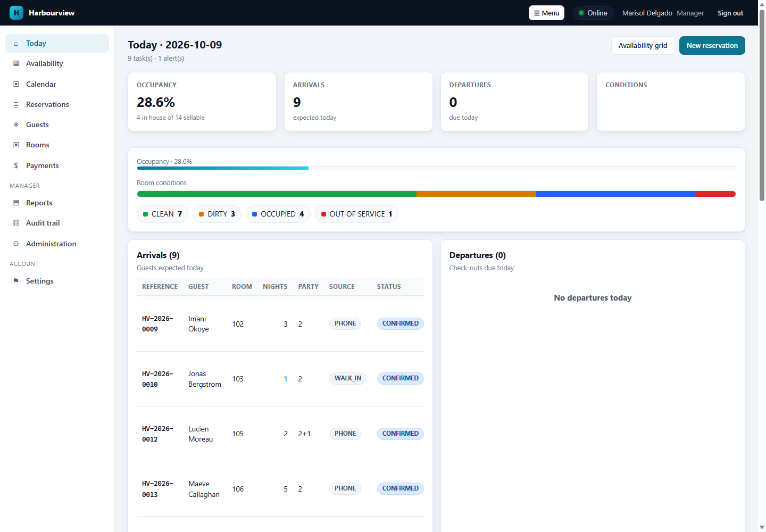Open account Settings
The width and height of the screenshot is (766, 532).
pos(57,281)
